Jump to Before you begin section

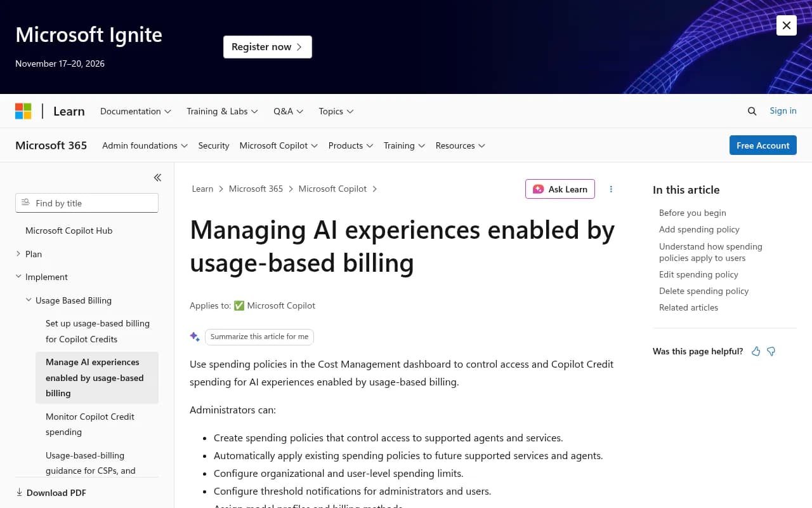point(693,213)
